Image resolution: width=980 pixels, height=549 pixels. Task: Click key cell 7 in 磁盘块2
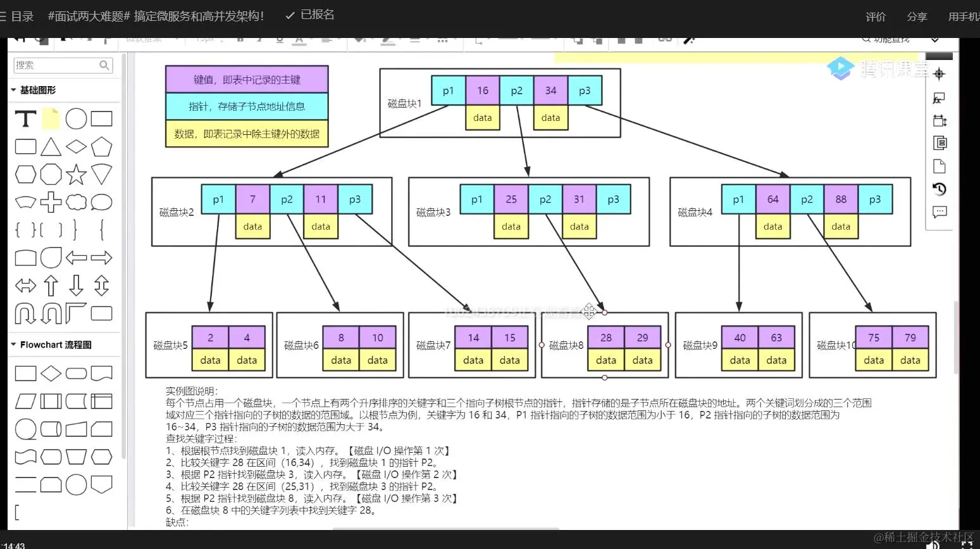pos(252,199)
